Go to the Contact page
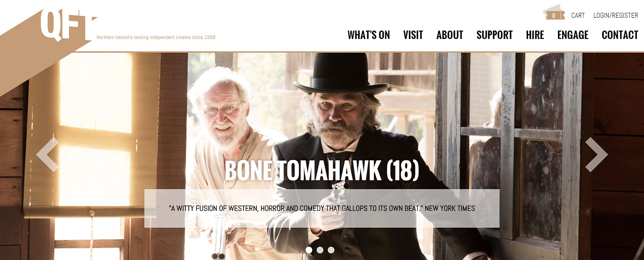 click(x=620, y=35)
